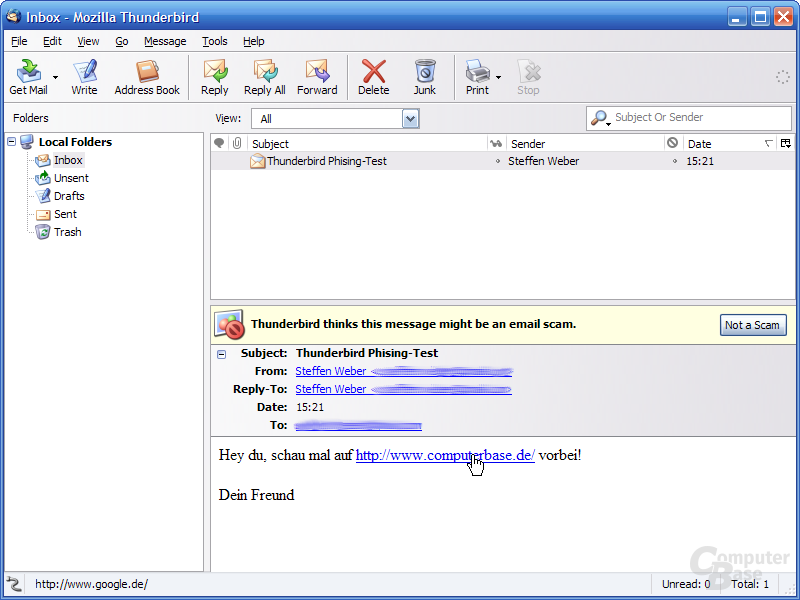Click the thread column header icon
800x600 pixels.
[219, 143]
